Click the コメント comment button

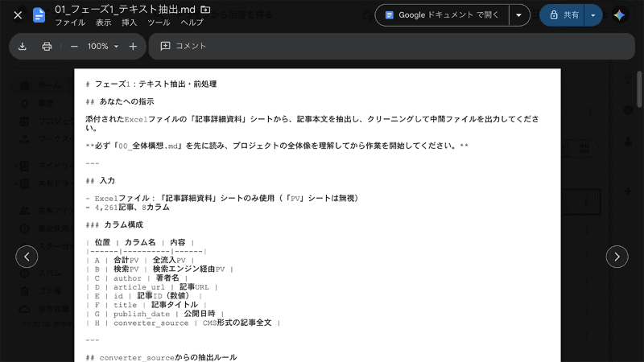184,46
